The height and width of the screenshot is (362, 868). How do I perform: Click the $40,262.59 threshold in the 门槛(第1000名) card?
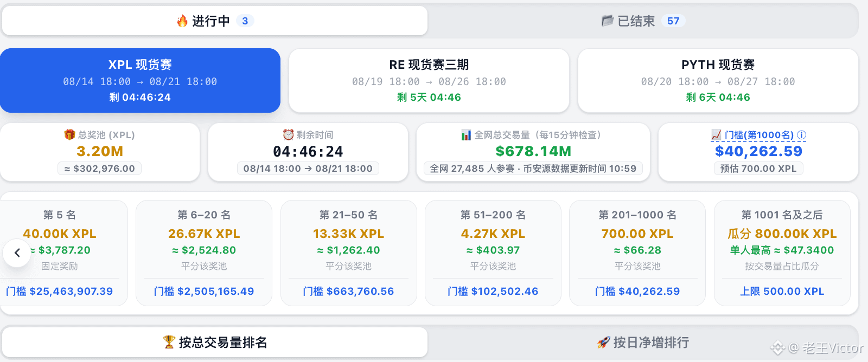click(758, 151)
